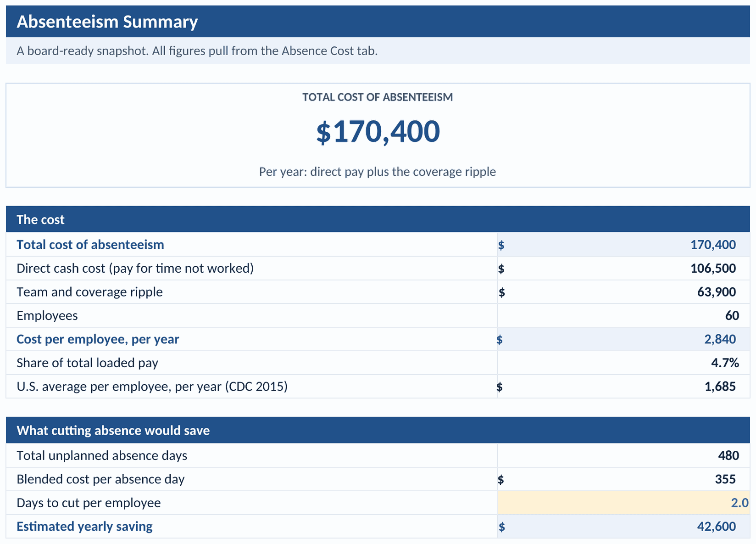Select the 'Team and coverage ripple' label
The image size is (756, 544).
point(89,292)
